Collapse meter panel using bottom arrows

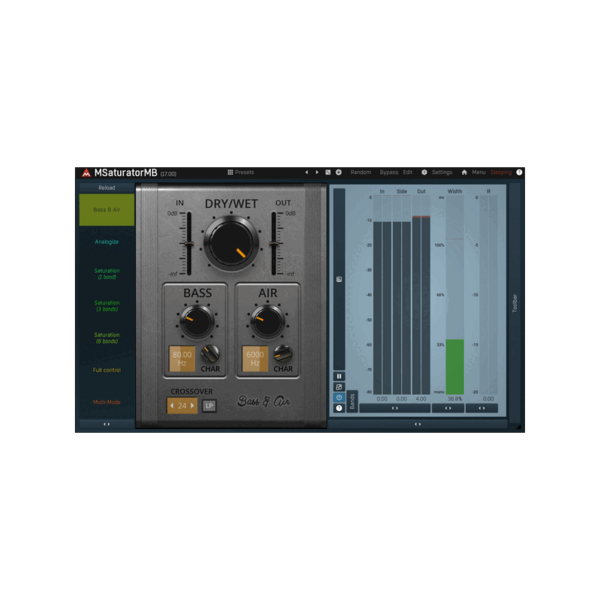418,424
